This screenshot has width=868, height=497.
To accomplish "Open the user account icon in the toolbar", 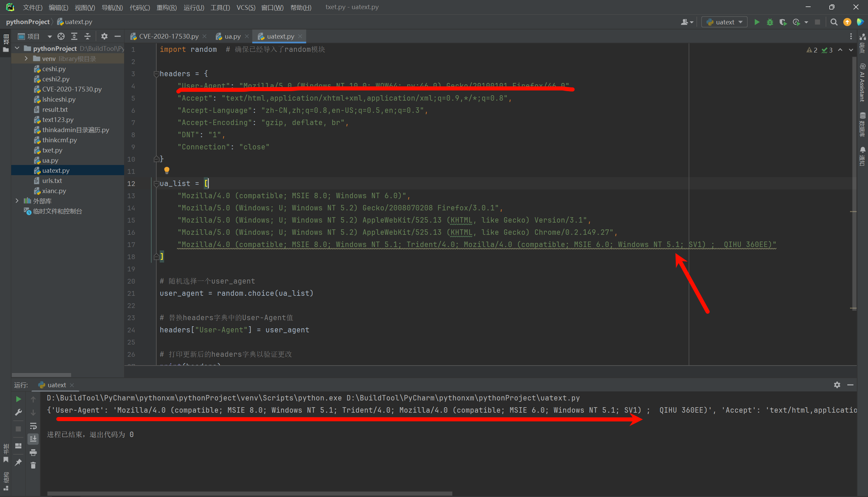I will coord(687,22).
